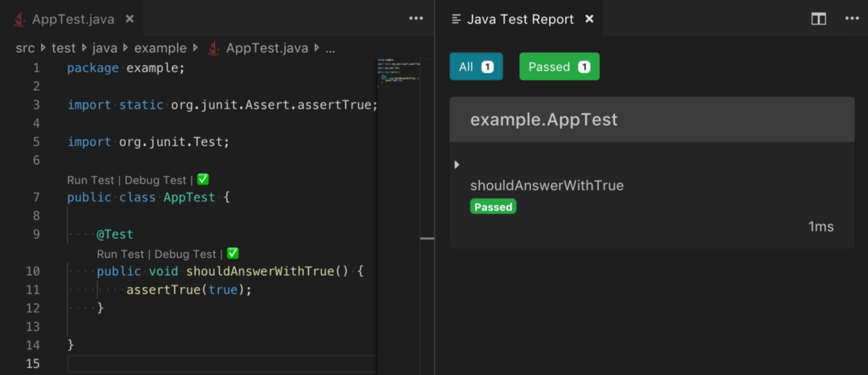868x375 pixels.
Task: Open the 'example' folder breadcrumb
Action: tap(159, 48)
